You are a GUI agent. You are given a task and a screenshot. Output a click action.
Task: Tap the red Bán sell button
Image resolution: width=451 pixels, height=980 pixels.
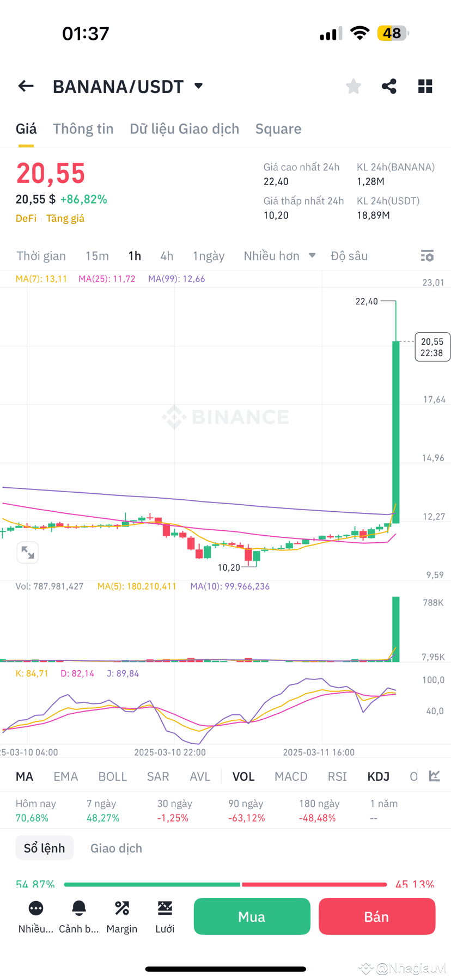377,916
